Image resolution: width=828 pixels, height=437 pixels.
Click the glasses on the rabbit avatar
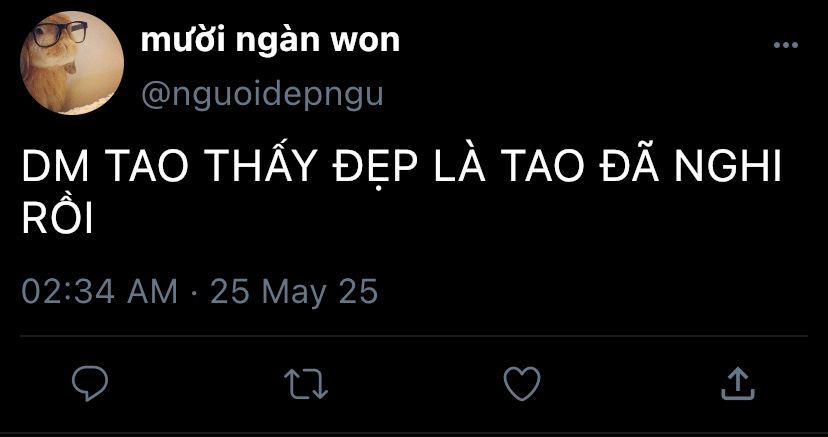click(59, 33)
